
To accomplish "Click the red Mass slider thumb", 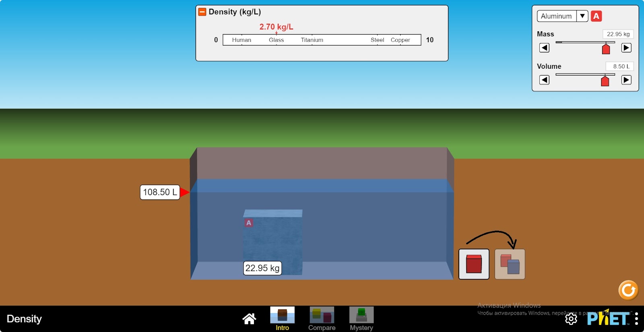I will [606, 49].
